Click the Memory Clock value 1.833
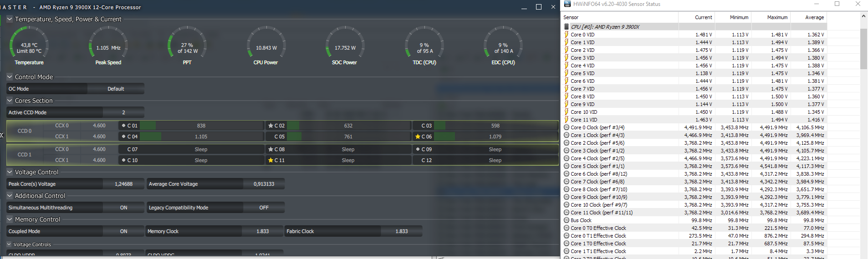This screenshot has height=259, width=868. pos(263,231)
